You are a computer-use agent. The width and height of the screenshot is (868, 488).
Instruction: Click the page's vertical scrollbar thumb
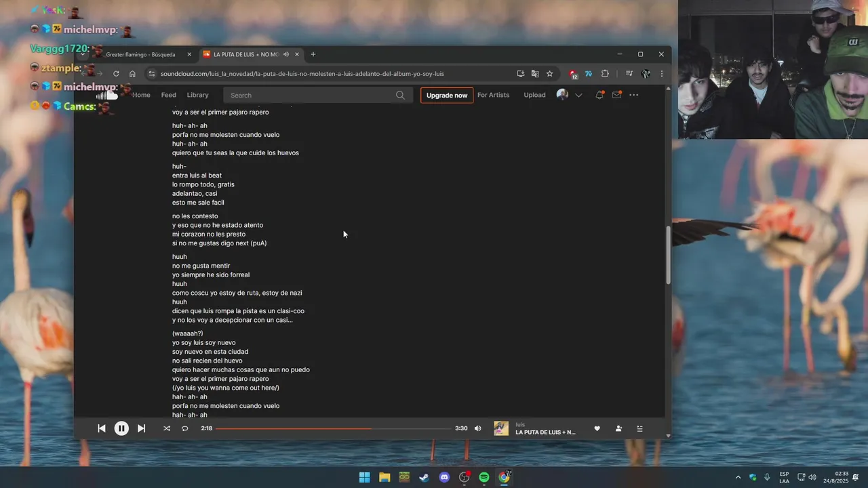668,255
